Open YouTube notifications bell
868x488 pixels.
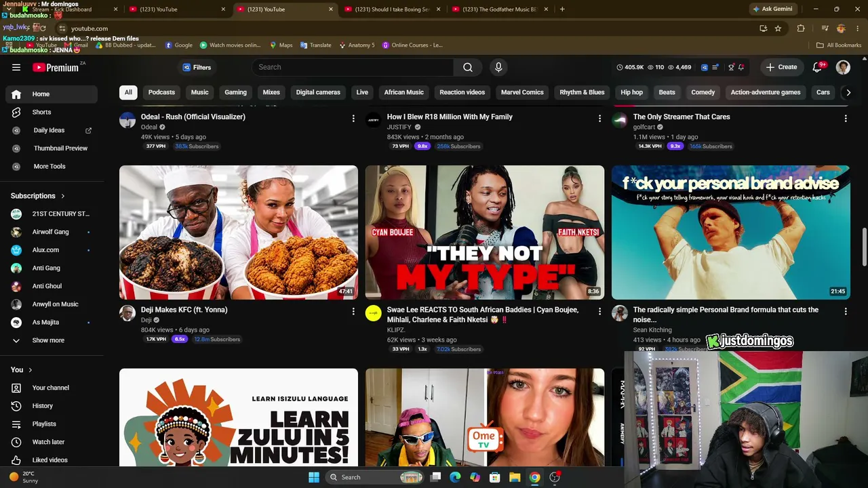coord(818,67)
